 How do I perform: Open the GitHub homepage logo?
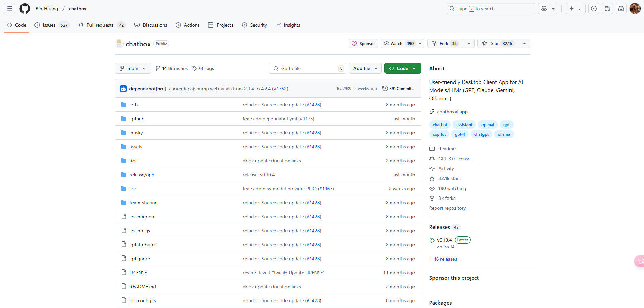[25, 9]
